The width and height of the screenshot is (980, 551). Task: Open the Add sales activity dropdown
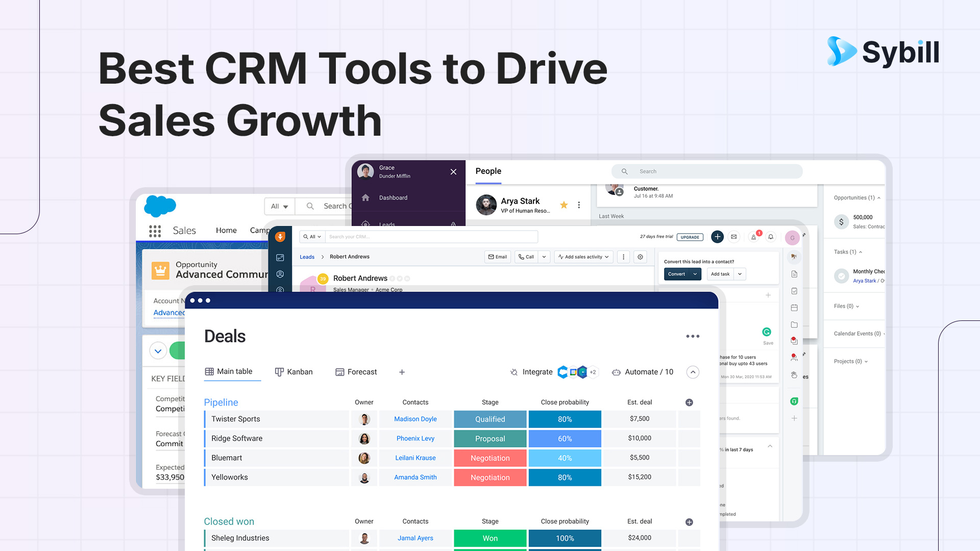coord(583,257)
